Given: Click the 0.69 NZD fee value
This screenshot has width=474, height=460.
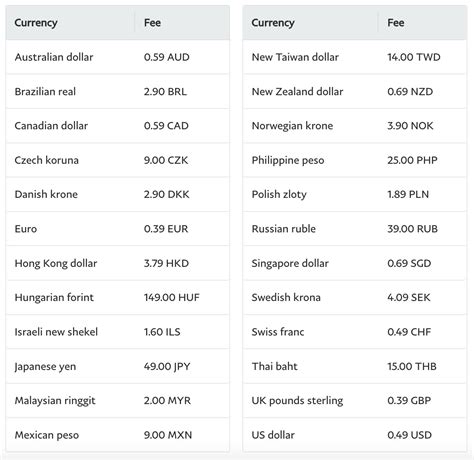Looking at the screenshot, I should coord(410,91).
